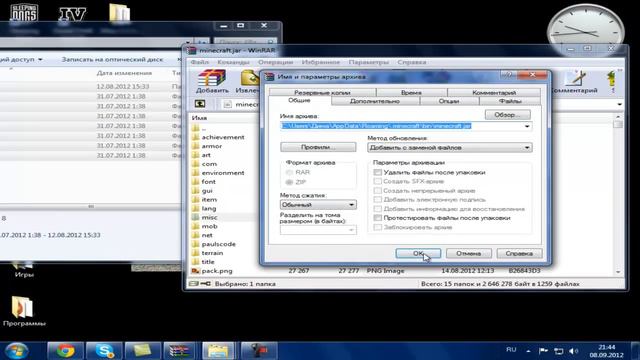Switch to the 'Файлы' tab
Screen dimensions: 640x360
click(x=510, y=101)
